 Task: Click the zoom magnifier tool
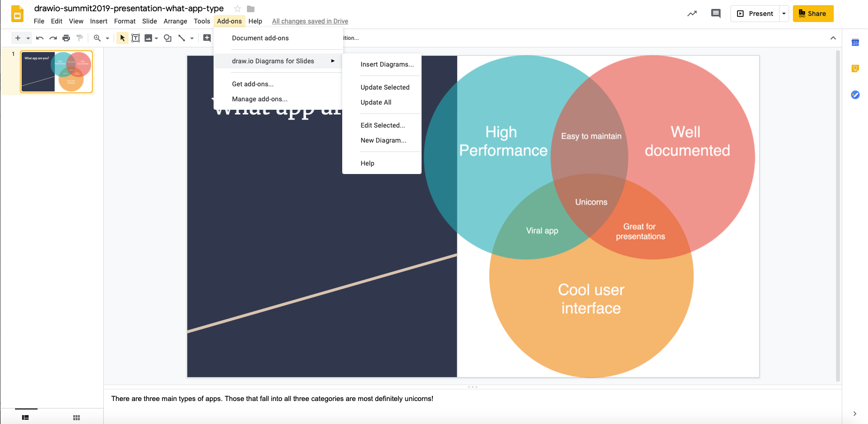[97, 38]
